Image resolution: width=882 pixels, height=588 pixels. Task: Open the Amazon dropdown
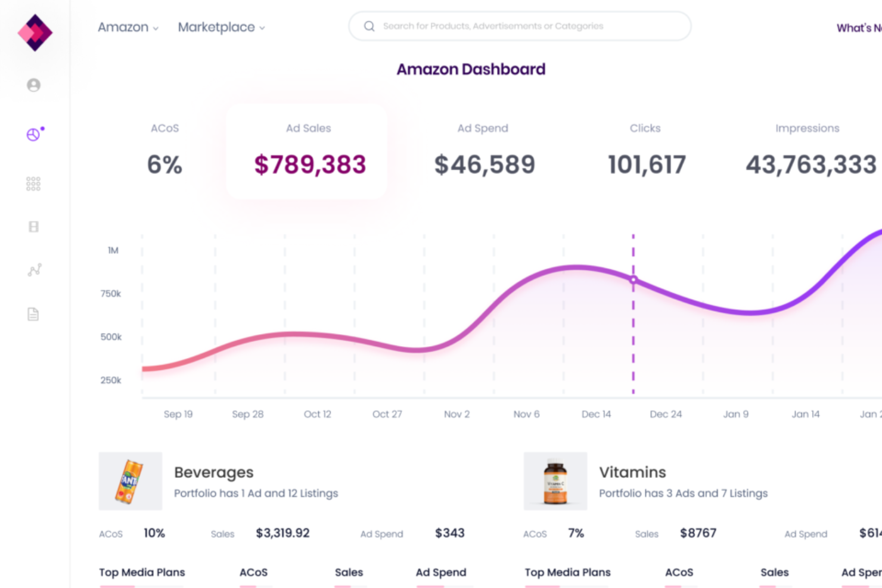[128, 27]
